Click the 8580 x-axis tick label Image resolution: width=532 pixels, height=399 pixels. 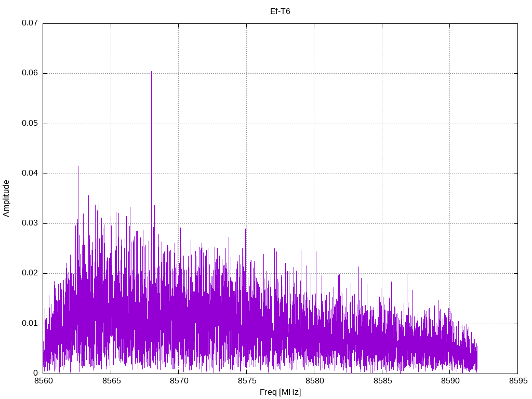click(x=314, y=381)
